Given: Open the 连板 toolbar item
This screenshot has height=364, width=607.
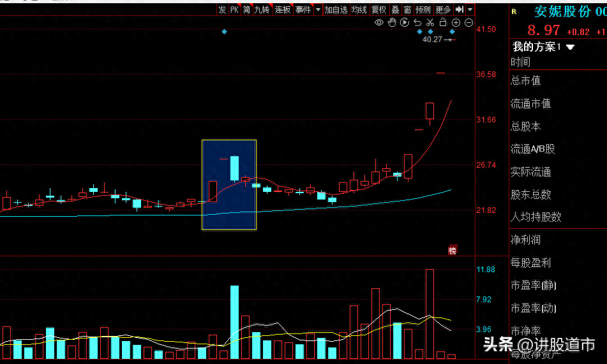Looking at the screenshot, I should tap(283, 10).
